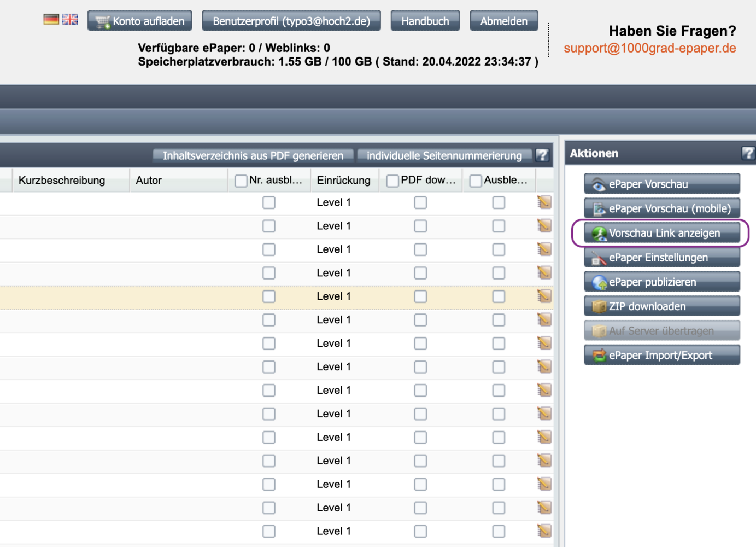Open Benutzerprofil (typo3@hoch2.de)
Screen dimensions: 756x547
291,21
